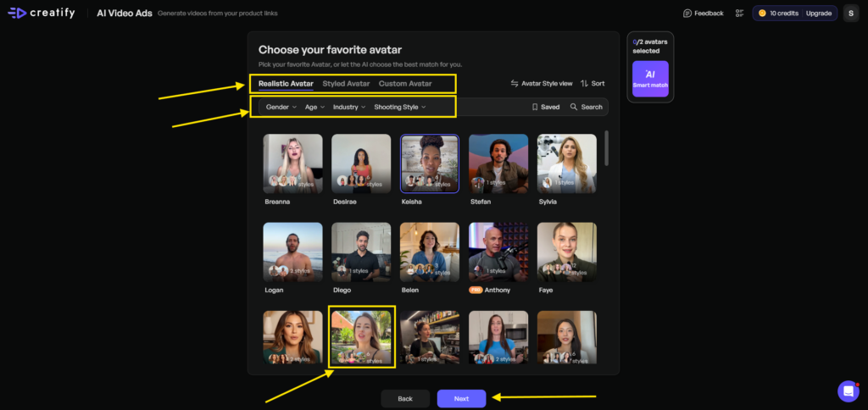This screenshot has height=410, width=868.
Task: Click the Search magnifier icon
Action: tap(574, 108)
